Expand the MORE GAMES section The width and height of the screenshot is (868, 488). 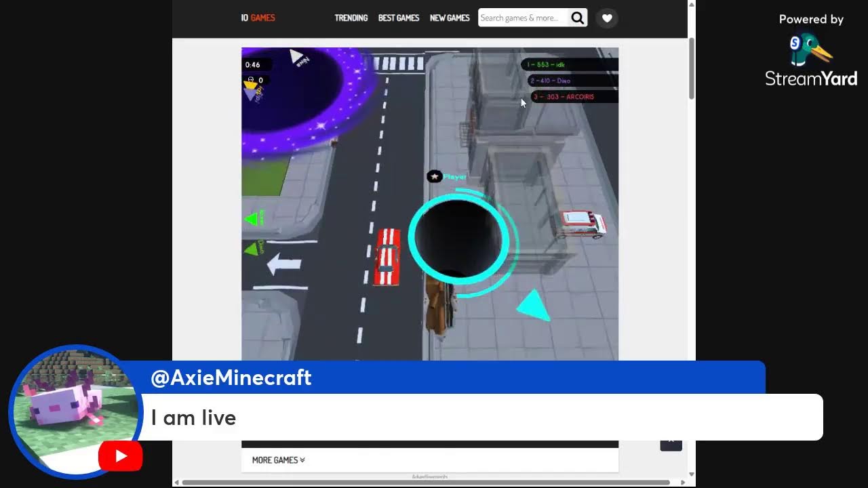279,460
